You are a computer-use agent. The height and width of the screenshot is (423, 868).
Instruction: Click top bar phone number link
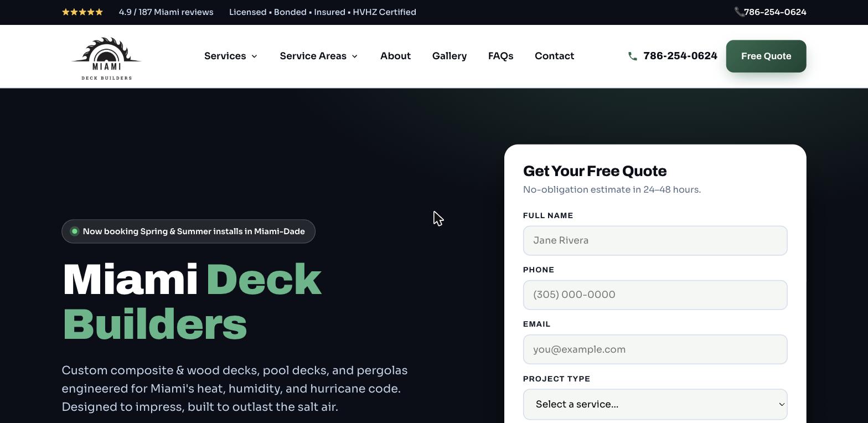tap(775, 12)
